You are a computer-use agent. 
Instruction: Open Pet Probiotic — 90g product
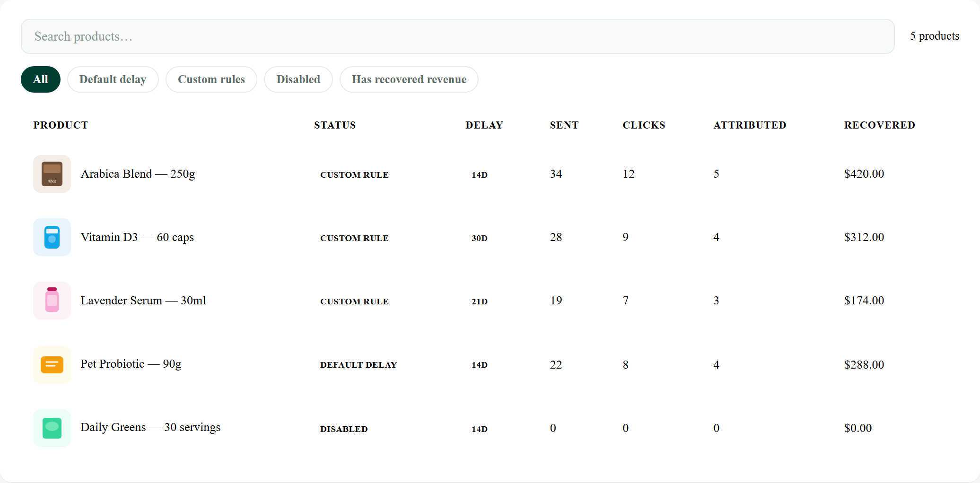[x=131, y=364]
